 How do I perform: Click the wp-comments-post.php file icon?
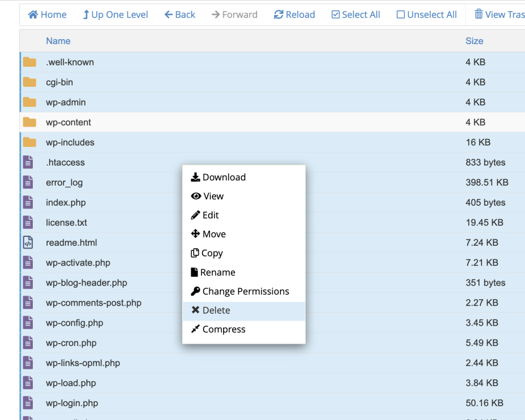[x=28, y=303]
